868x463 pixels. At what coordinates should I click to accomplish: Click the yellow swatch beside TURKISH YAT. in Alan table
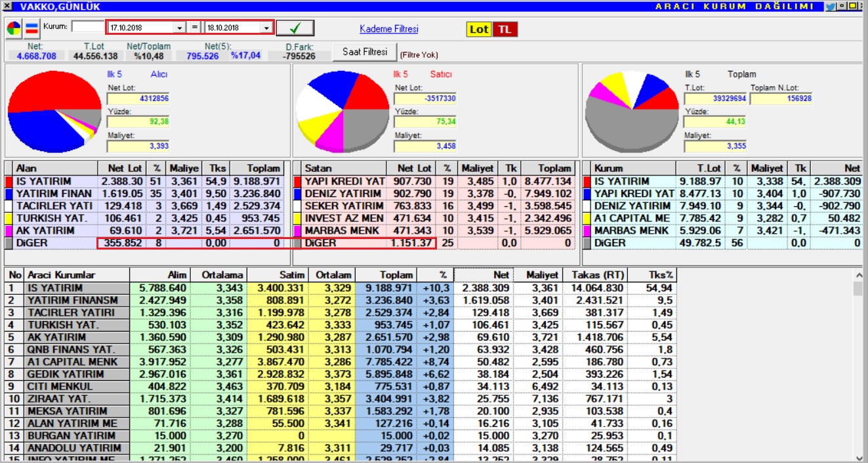(9, 218)
